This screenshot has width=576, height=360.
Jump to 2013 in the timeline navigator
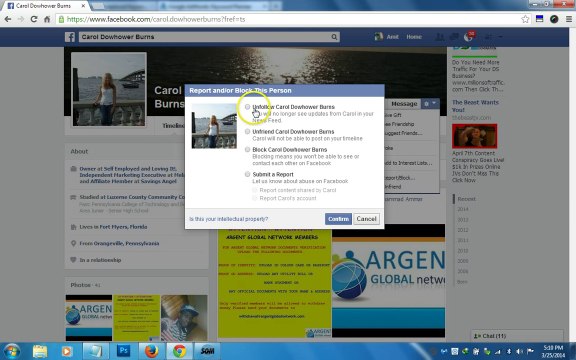point(463,220)
